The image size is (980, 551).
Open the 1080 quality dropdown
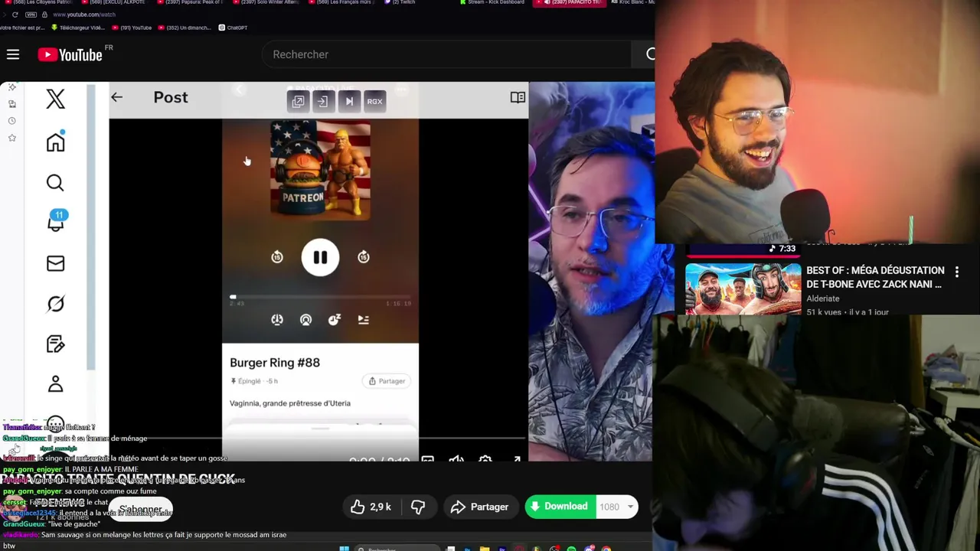tap(617, 507)
